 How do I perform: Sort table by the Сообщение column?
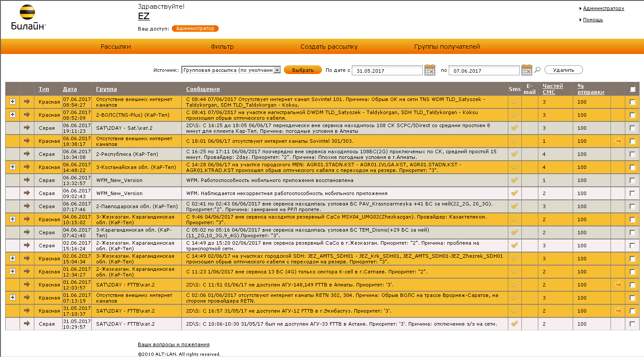pos(203,89)
